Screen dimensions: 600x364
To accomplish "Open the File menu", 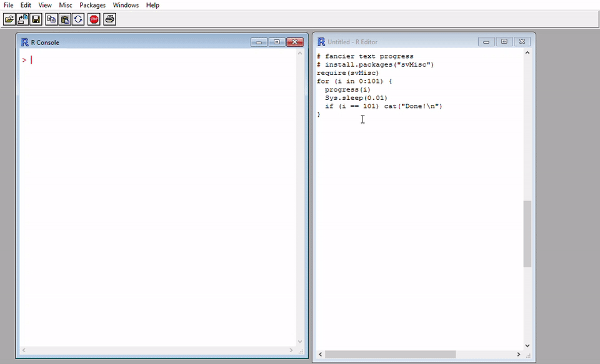I will coord(8,5).
